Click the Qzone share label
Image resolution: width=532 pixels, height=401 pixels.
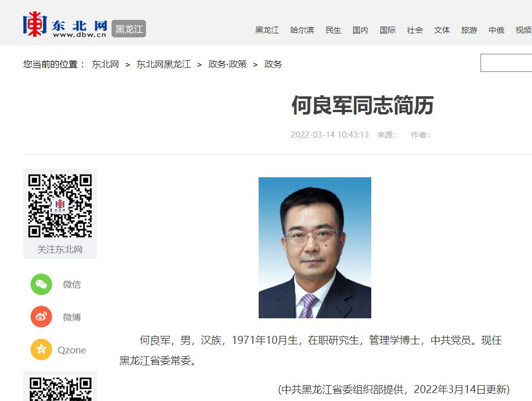72,350
